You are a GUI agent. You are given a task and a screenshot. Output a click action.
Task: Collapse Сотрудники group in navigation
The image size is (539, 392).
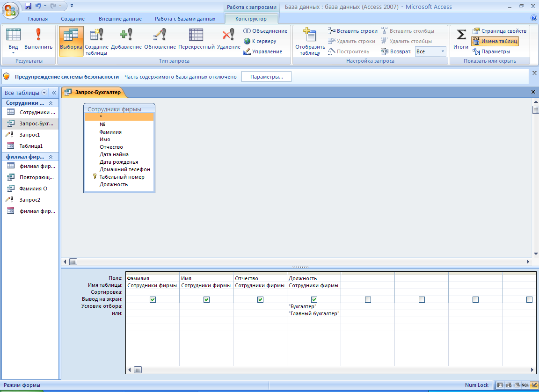click(x=51, y=103)
